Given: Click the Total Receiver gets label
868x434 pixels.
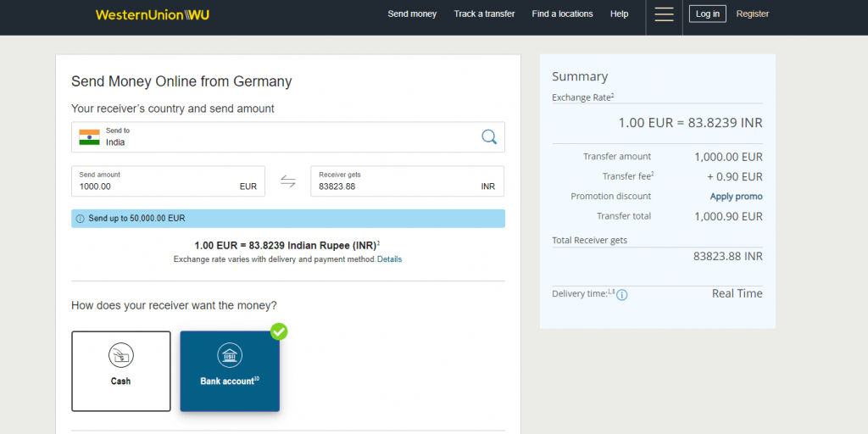Looking at the screenshot, I should coord(590,240).
